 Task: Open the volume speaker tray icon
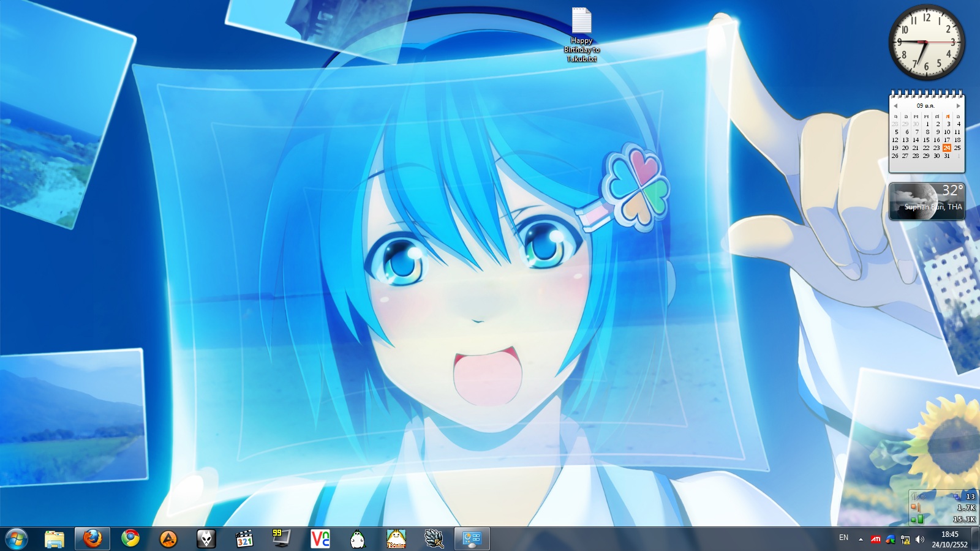(920, 539)
